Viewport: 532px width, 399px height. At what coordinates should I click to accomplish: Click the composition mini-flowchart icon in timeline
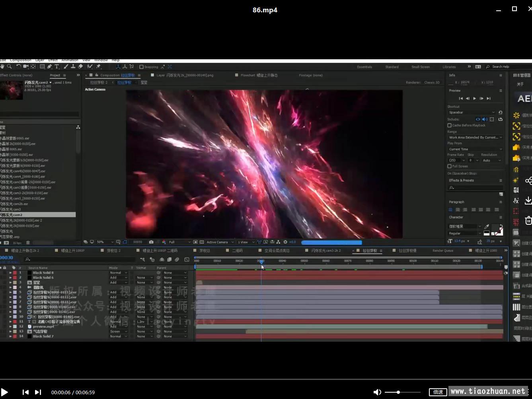tap(142, 259)
